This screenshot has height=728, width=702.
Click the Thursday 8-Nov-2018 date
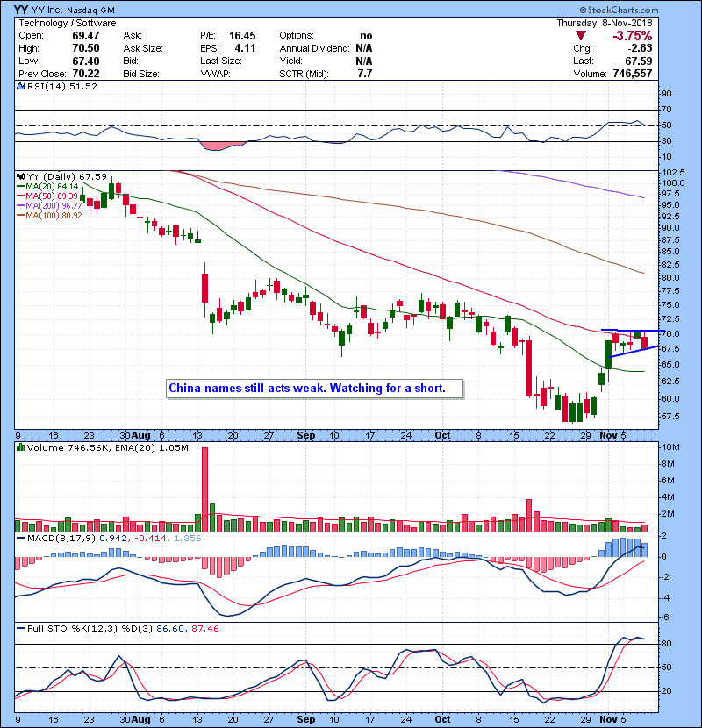tap(605, 23)
